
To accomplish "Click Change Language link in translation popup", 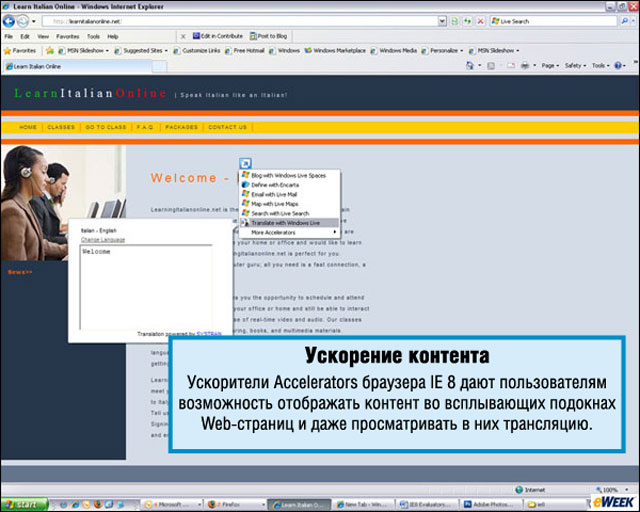I will pyautogui.click(x=103, y=240).
